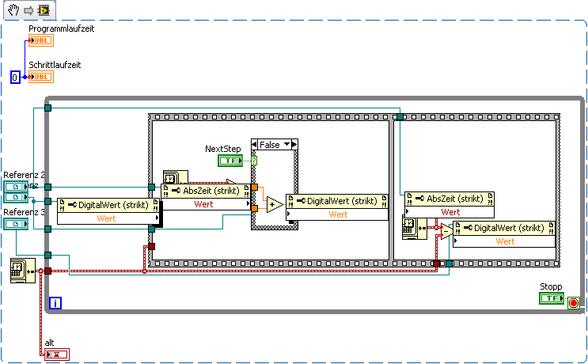588x364 pixels.
Task: Click the Add function inside the case structure
Action: [275, 205]
